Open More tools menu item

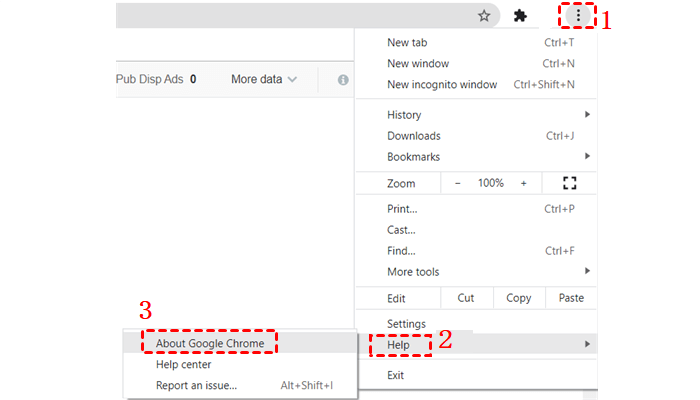[x=476, y=272]
